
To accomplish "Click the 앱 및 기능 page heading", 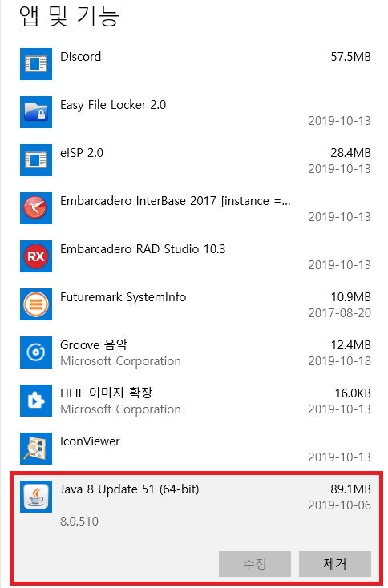I will tap(70, 16).
